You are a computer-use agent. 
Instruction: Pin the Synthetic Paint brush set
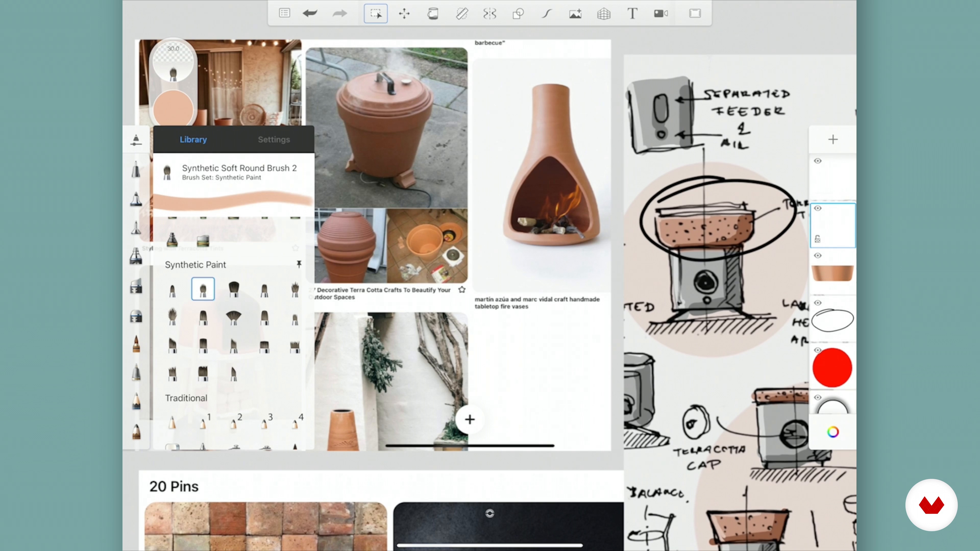click(x=299, y=264)
